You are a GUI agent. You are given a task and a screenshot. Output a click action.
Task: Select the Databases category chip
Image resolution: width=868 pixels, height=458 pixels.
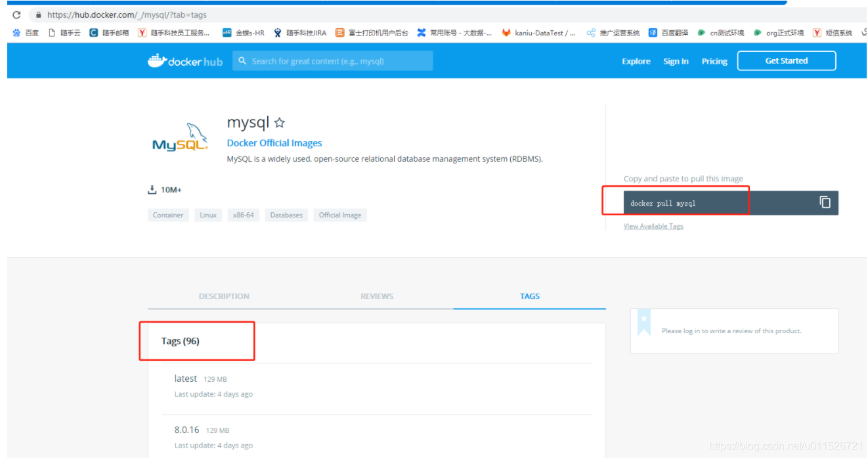[286, 215]
